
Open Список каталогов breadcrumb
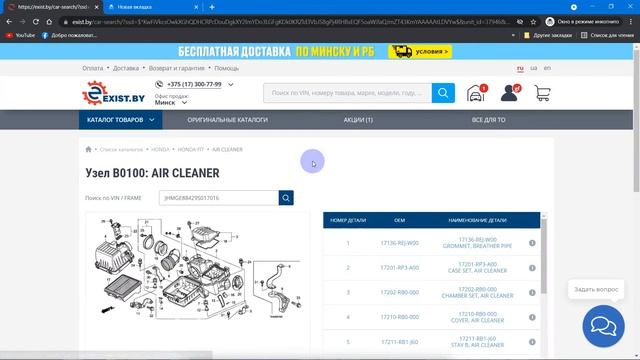tap(121, 149)
